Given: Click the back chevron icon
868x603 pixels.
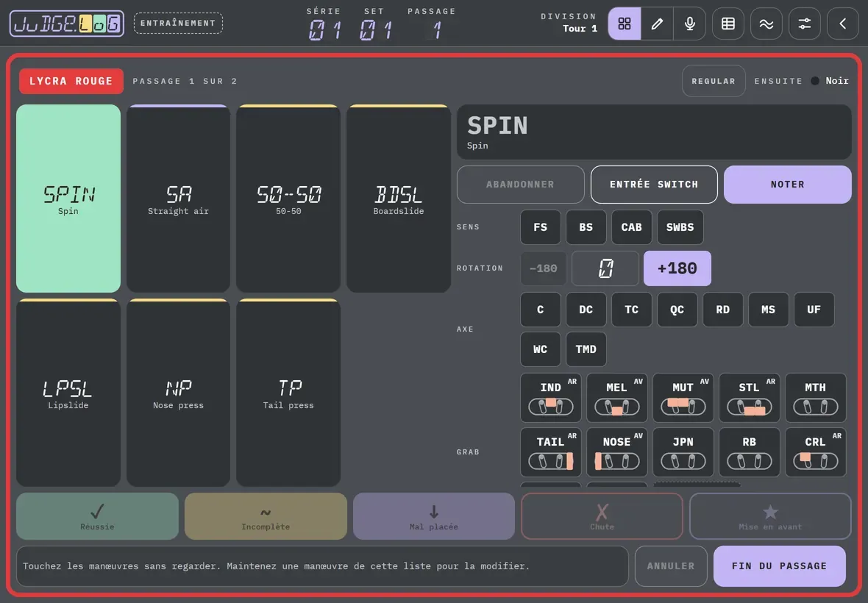Looking at the screenshot, I should pos(842,24).
